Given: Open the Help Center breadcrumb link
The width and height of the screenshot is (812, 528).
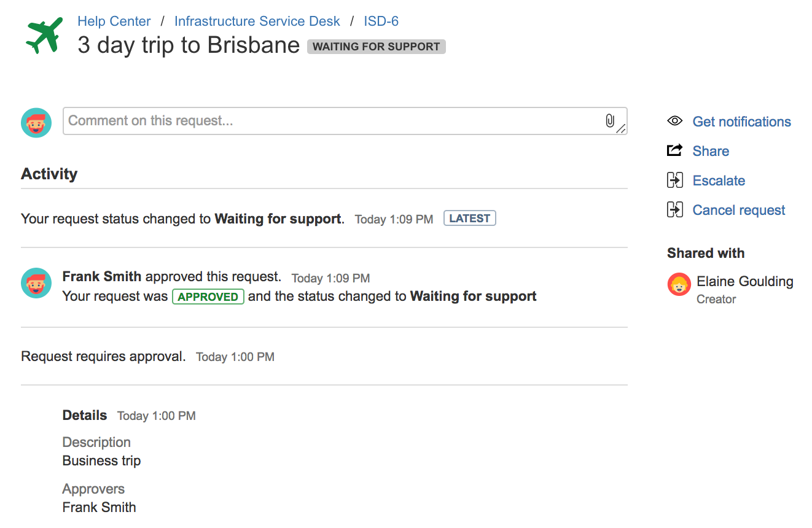Looking at the screenshot, I should (x=114, y=21).
